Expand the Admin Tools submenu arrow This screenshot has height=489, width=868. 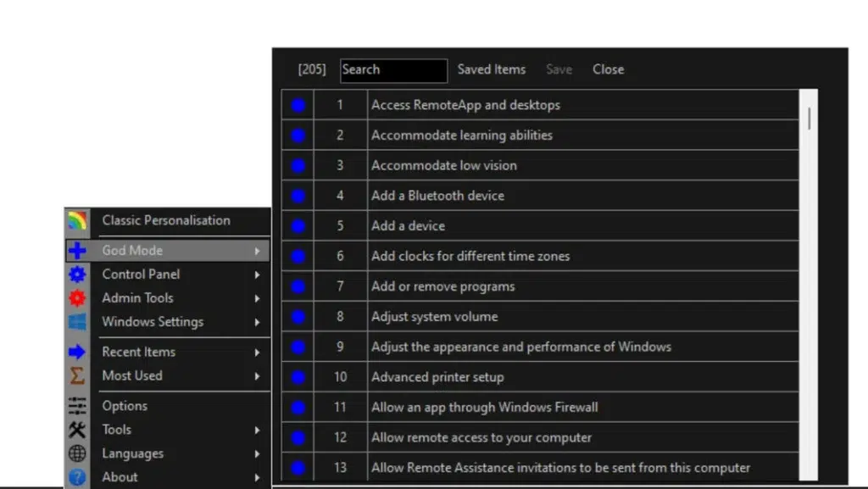(258, 298)
